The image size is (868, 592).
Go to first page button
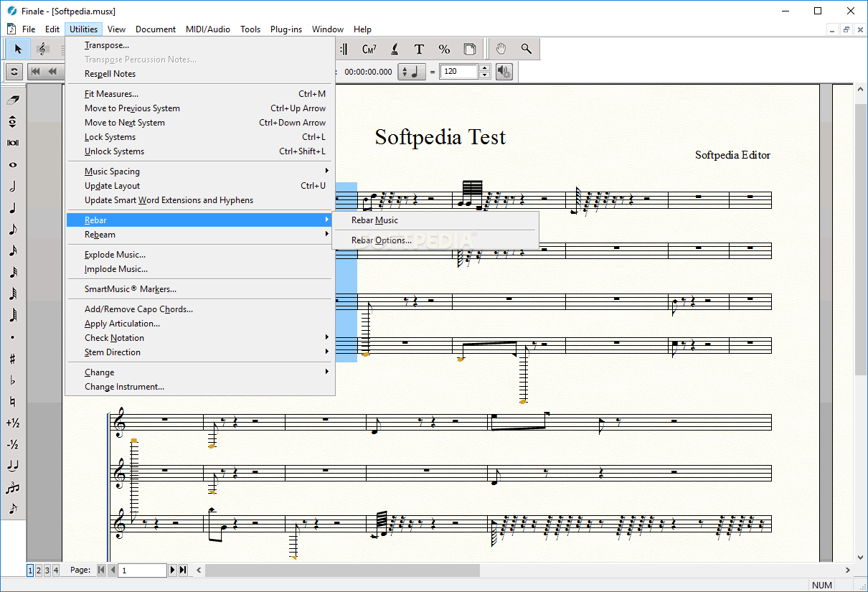coord(101,570)
